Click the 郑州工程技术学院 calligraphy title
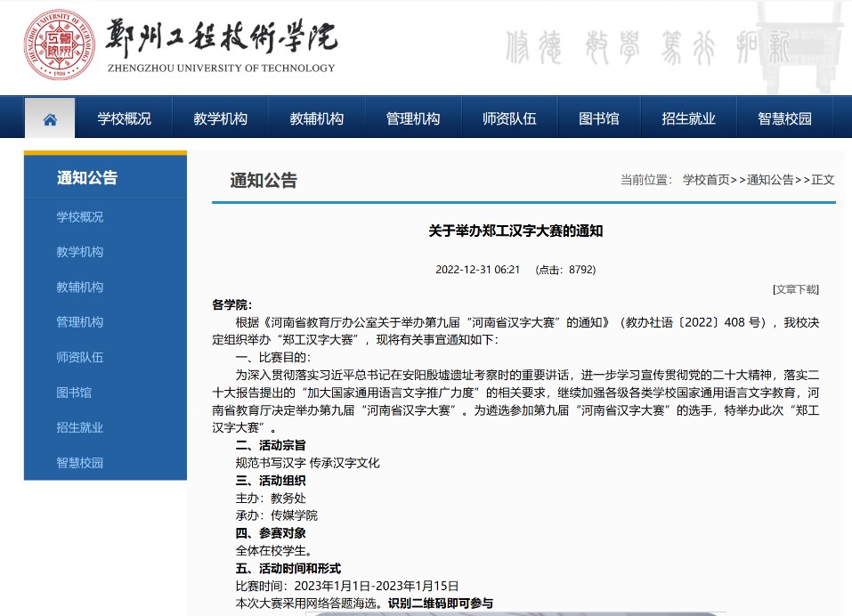Screen dimensions: 852x616 [x=221, y=37]
